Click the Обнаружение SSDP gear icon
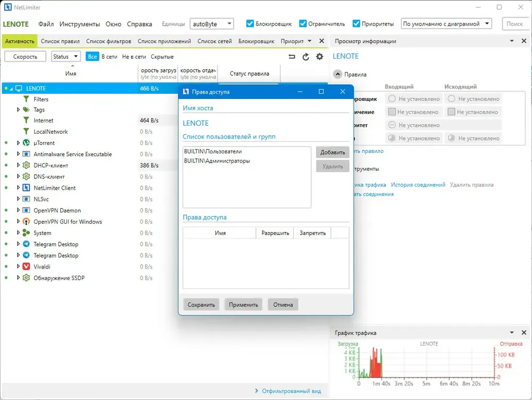532x400 pixels. pyautogui.click(x=26, y=277)
